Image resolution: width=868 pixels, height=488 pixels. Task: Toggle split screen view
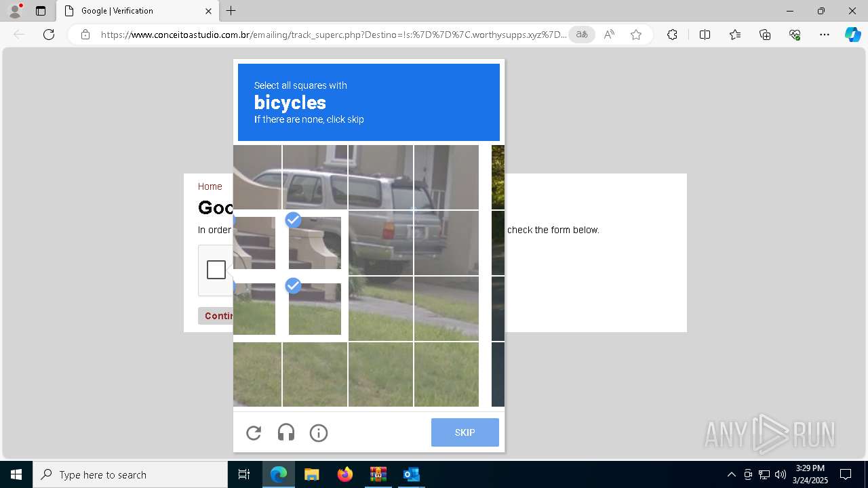tap(705, 35)
